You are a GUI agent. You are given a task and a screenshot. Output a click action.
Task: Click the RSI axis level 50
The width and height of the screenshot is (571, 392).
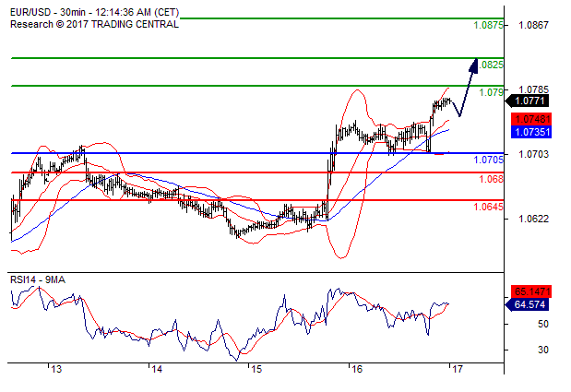pos(543,324)
